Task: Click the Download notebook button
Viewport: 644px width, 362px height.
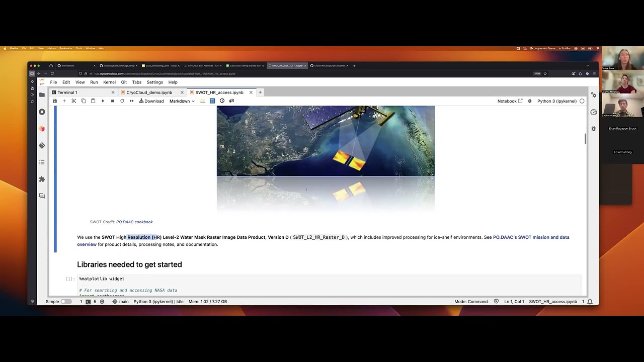Action: (151, 101)
